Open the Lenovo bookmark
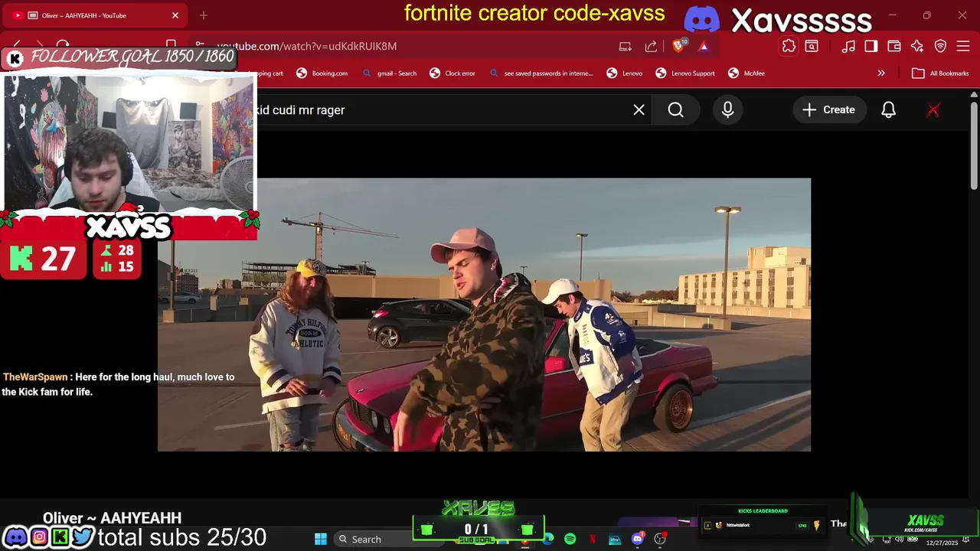Screen dimensions: 980x551 coord(625,73)
